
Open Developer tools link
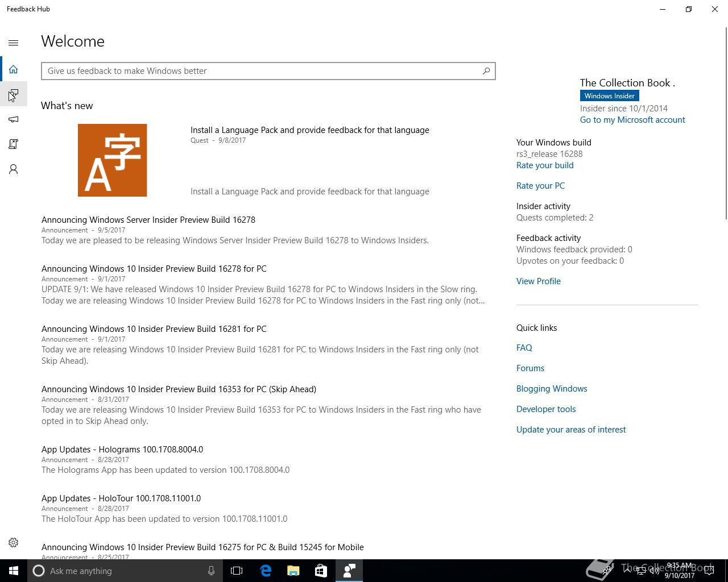coord(546,409)
